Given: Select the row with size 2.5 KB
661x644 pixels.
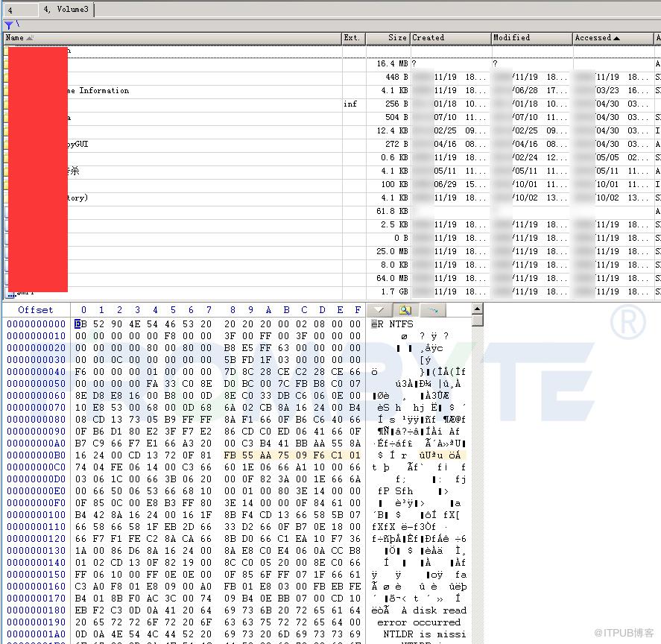Looking at the screenshot, I should pos(332,225).
